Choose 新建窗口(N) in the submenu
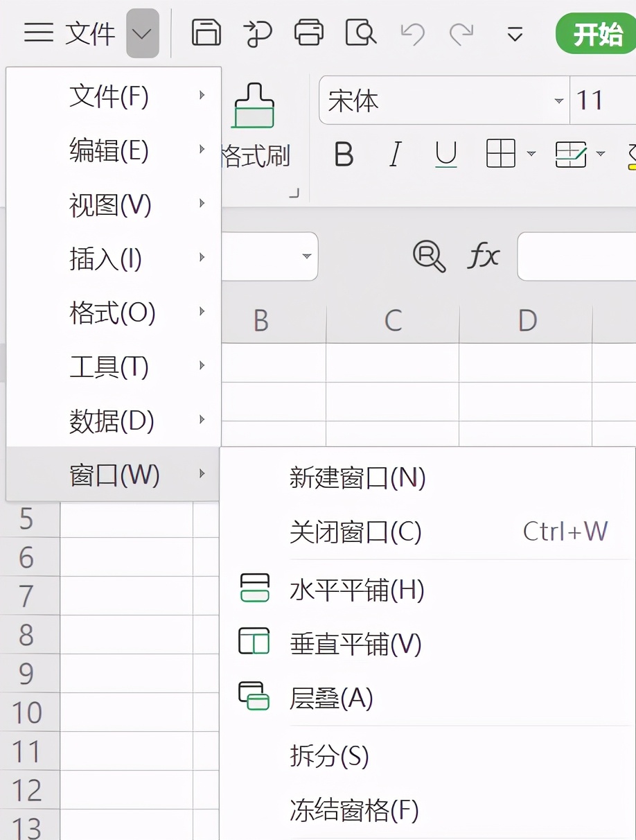 [x=357, y=478]
